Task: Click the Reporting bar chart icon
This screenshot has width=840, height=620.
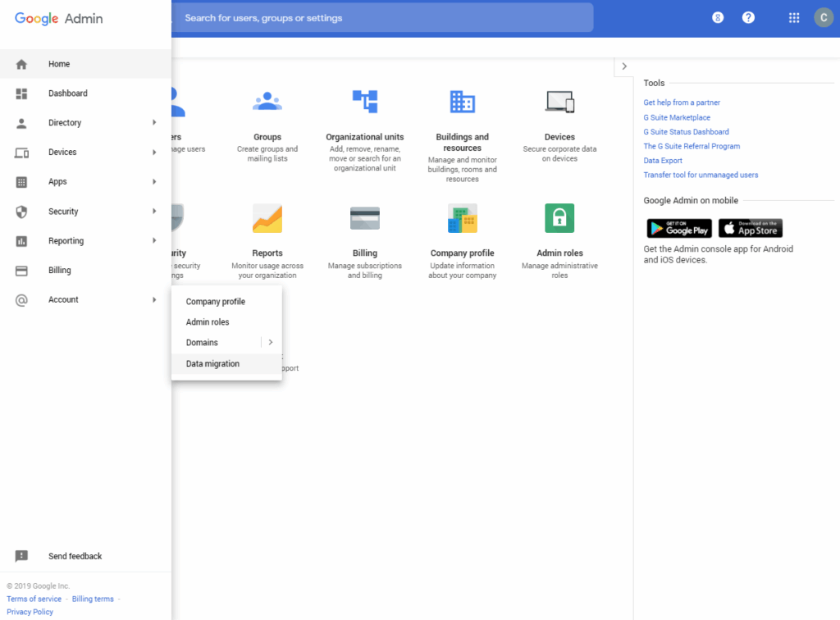Action: click(x=21, y=241)
